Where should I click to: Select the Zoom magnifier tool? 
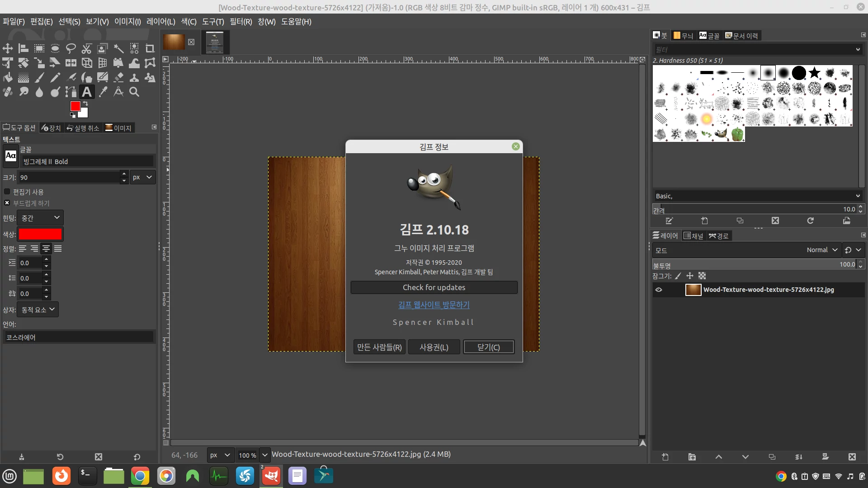tap(134, 92)
